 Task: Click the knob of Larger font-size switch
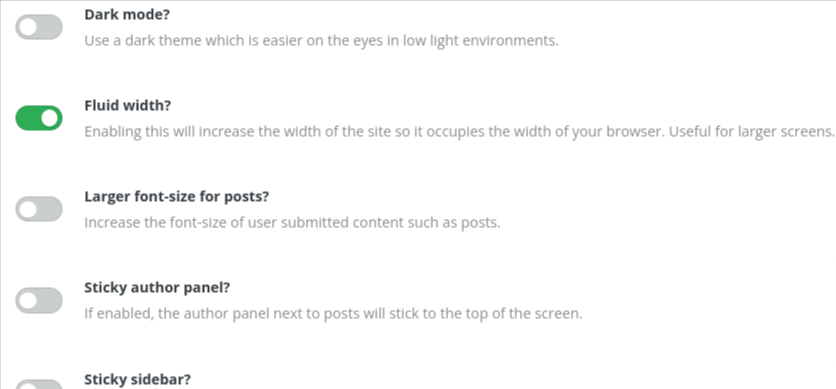pyautogui.click(x=28, y=209)
